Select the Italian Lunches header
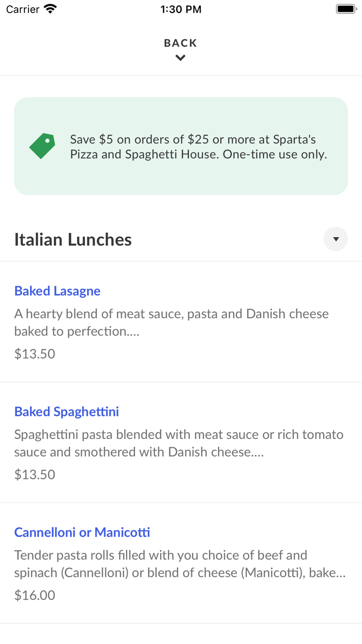The width and height of the screenshot is (362, 644). 72,239
